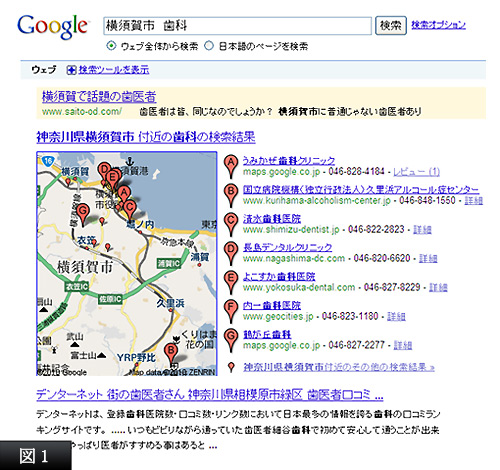
Task: Open よこすか歯科医院 result
Action: [279, 277]
